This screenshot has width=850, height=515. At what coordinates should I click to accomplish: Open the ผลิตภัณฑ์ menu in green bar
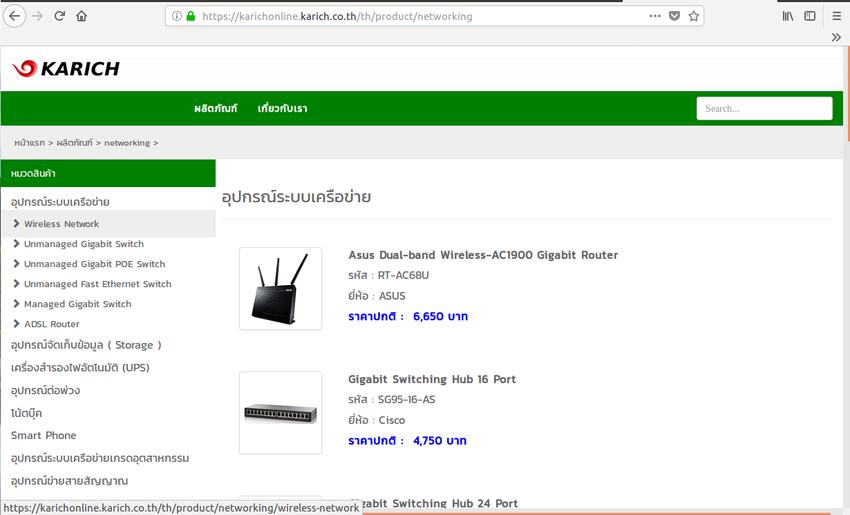(x=215, y=108)
